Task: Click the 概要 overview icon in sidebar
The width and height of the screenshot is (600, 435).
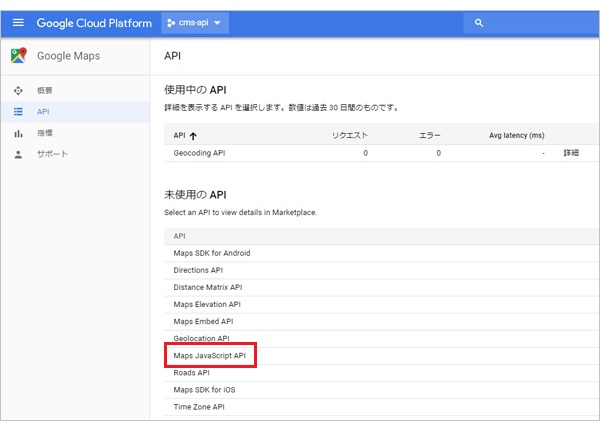Action: click(18, 91)
